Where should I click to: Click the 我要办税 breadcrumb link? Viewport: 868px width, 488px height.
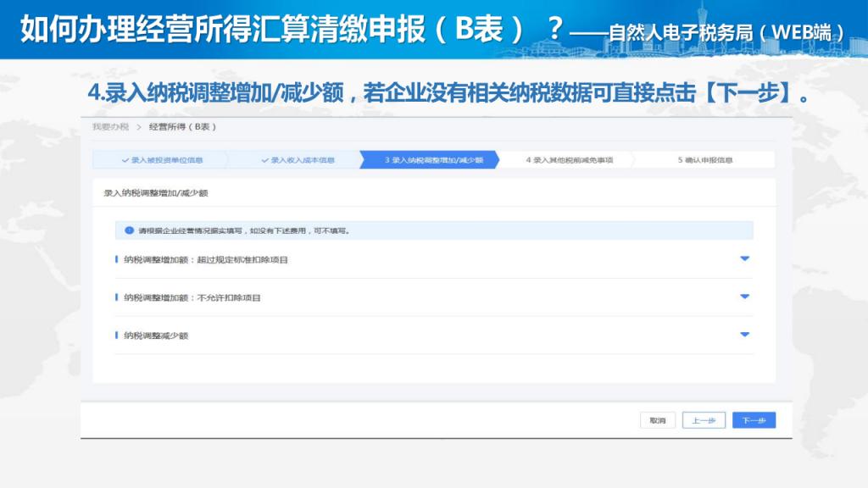[110, 127]
